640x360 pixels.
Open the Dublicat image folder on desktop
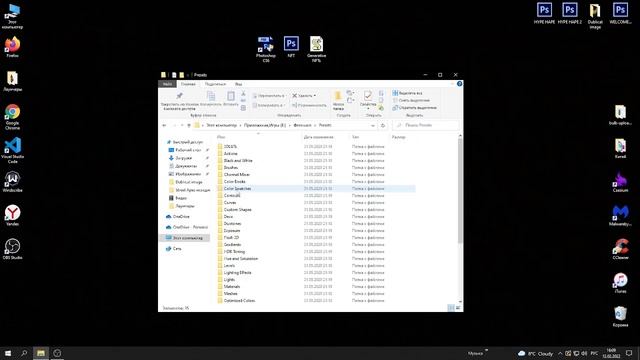595,16
